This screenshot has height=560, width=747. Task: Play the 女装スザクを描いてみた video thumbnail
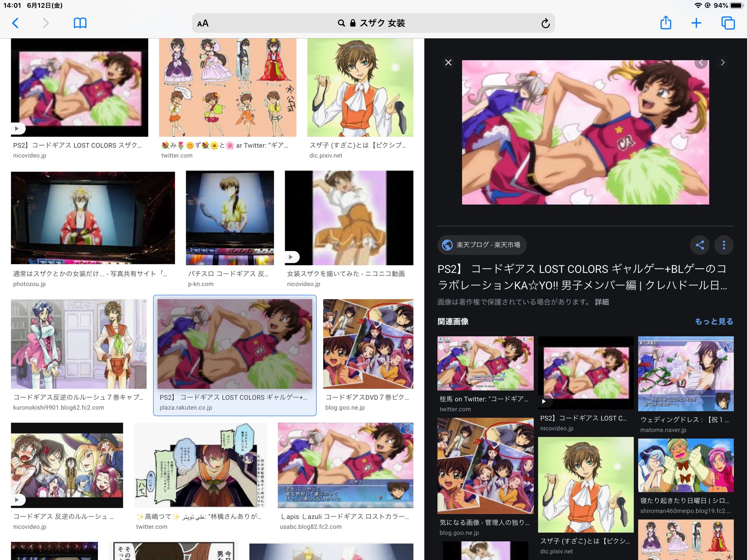[291, 257]
